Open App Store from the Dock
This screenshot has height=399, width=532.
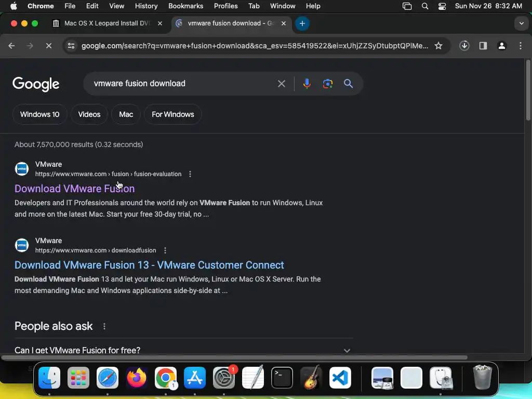(x=195, y=378)
